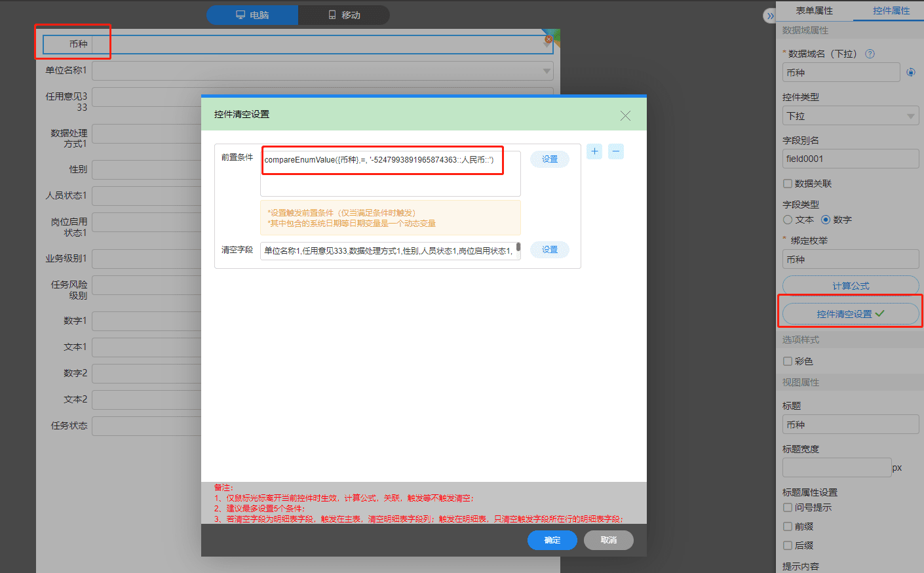Image resolution: width=924 pixels, height=573 pixels.
Task: Click 设置 button for 前置条件
Action: coord(550,159)
